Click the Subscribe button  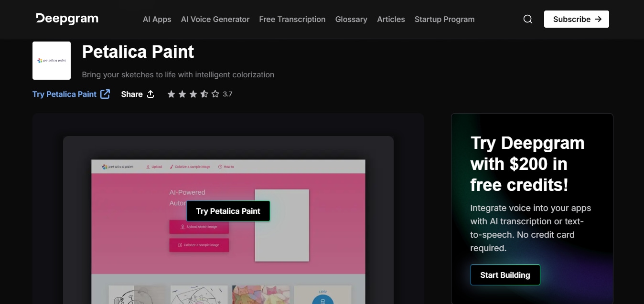[x=577, y=19]
